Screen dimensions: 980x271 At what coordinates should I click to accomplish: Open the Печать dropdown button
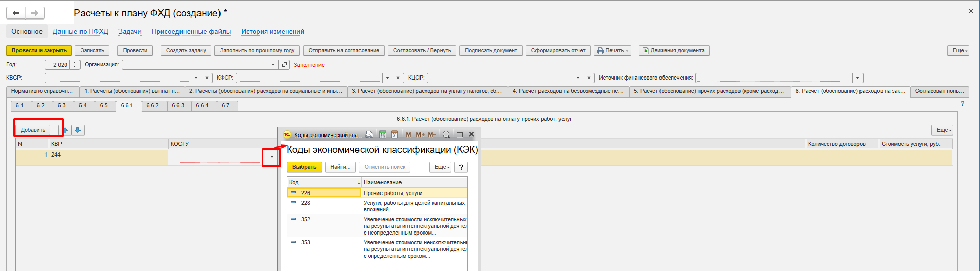coord(612,51)
